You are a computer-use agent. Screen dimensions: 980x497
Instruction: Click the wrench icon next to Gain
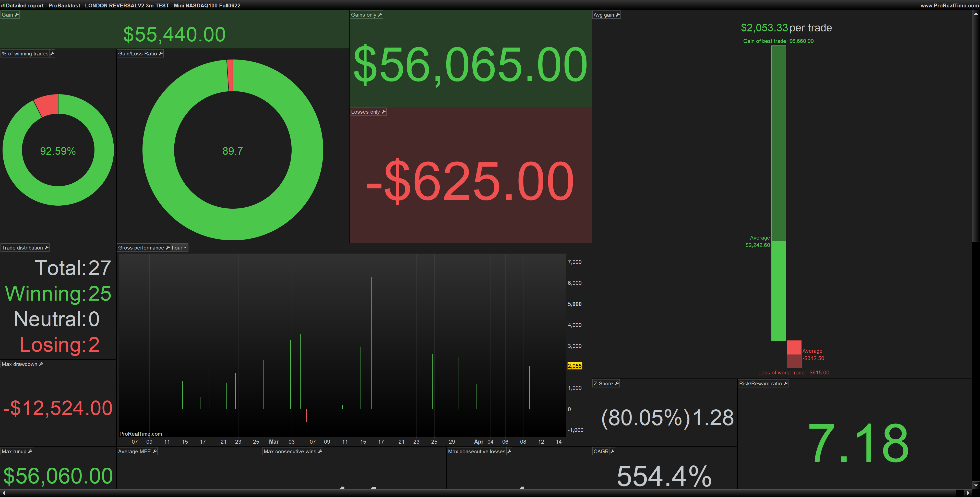click(x=16, y=15)
